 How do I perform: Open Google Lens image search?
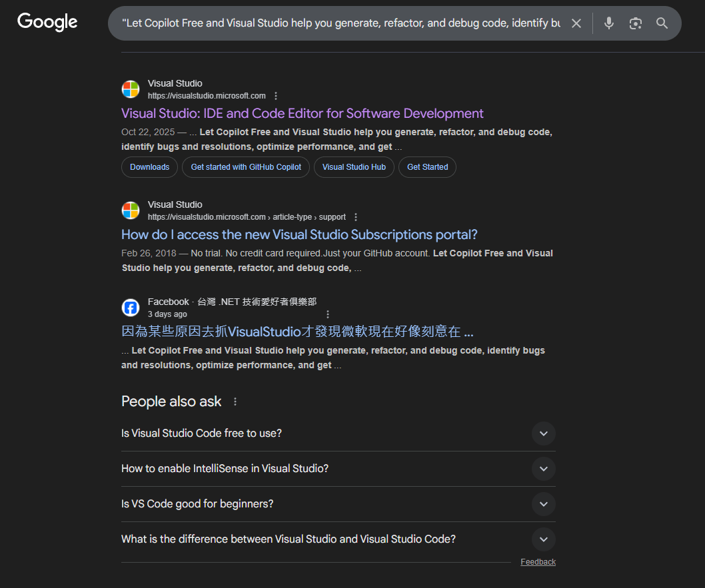[x=635, y=23]
